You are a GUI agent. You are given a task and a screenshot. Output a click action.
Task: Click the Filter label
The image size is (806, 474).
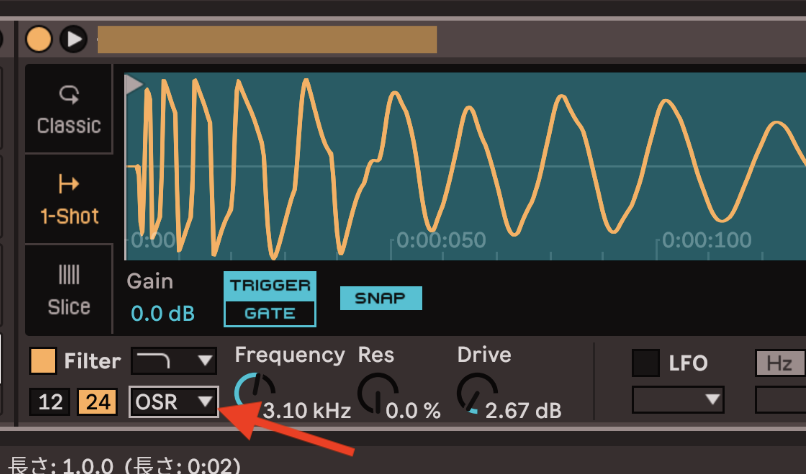pos(93,361)
